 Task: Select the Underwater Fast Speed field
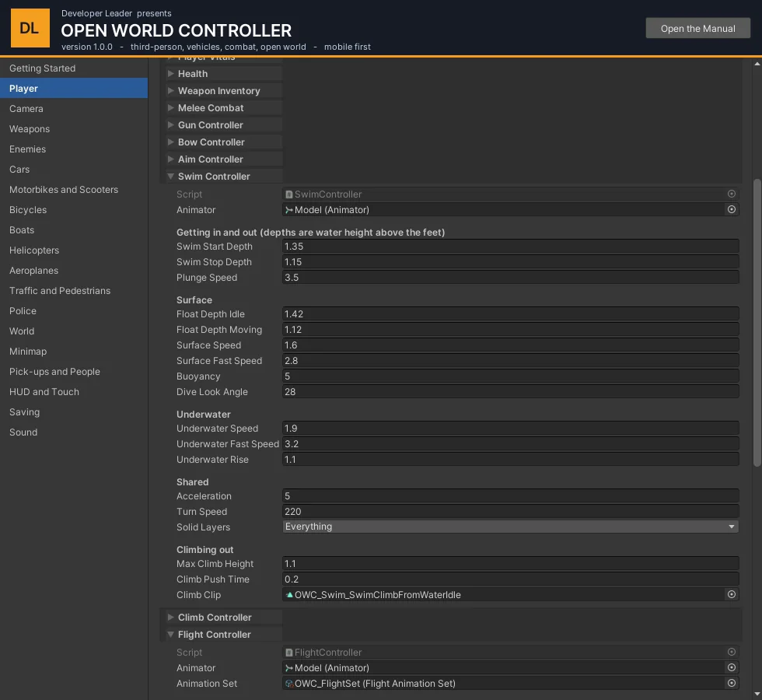(510, 444)
